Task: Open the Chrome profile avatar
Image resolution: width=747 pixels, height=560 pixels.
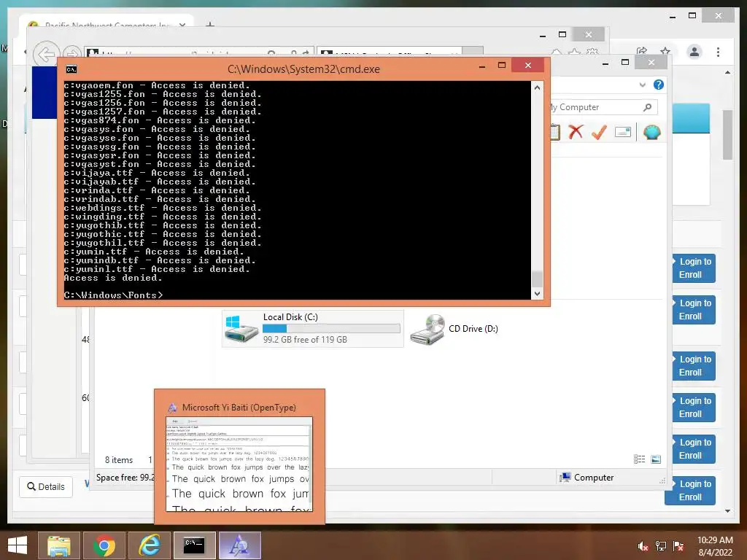Action: (694, 52)
